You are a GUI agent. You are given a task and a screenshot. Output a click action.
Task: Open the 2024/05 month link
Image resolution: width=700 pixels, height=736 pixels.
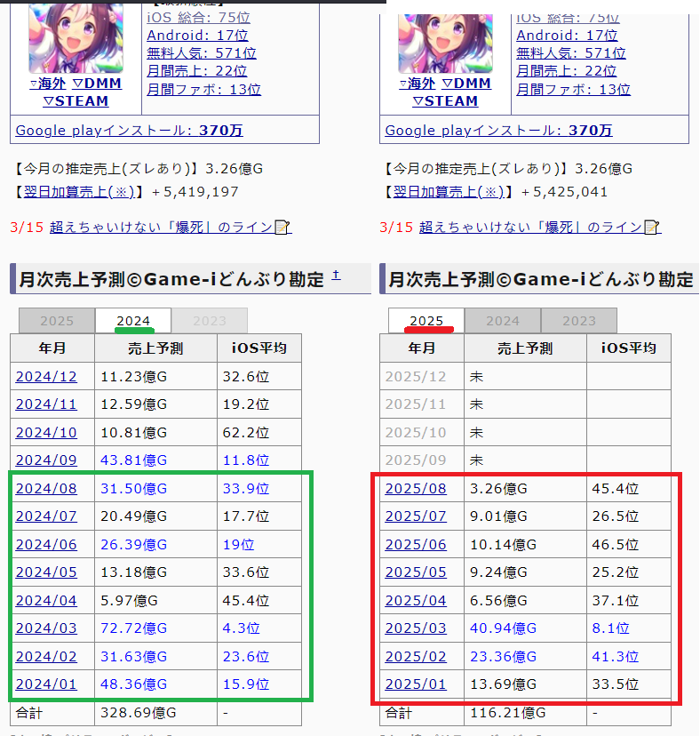[46, 572]
